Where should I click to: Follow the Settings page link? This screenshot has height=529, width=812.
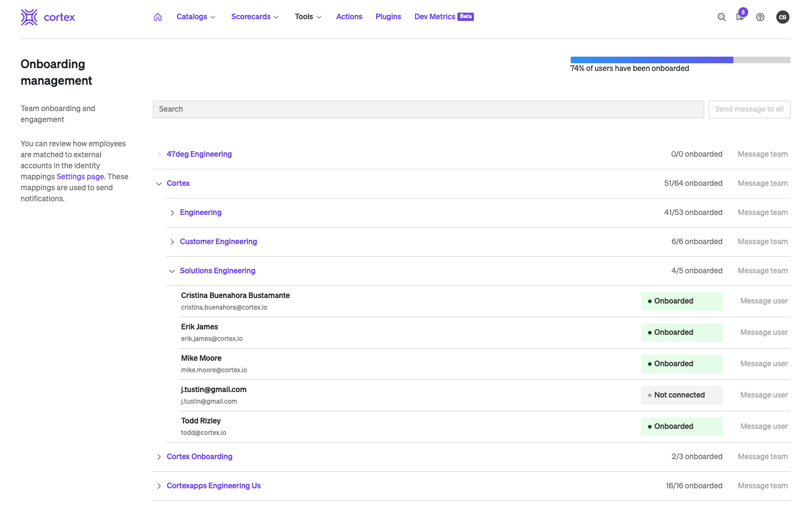pos(80,177)
